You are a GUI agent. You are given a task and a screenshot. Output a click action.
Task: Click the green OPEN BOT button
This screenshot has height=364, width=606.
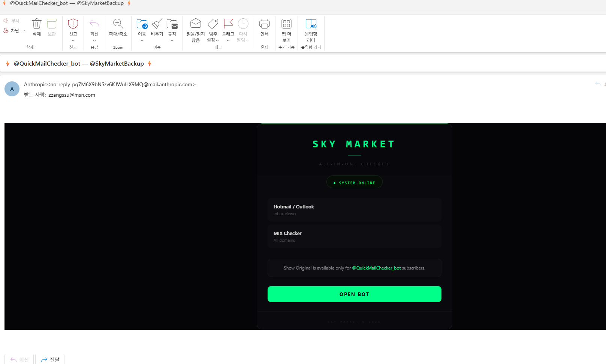tap(355, 294)
